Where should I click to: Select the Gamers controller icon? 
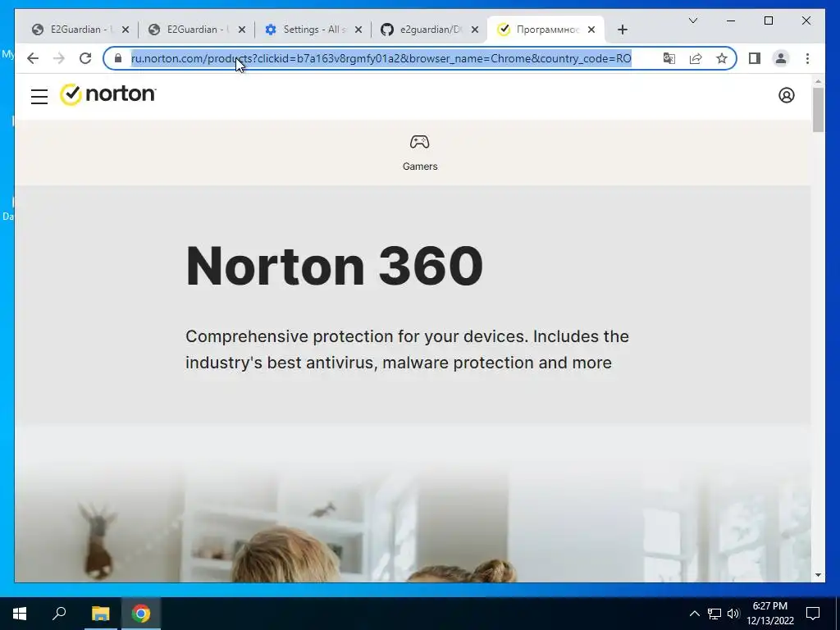(419, 142)
